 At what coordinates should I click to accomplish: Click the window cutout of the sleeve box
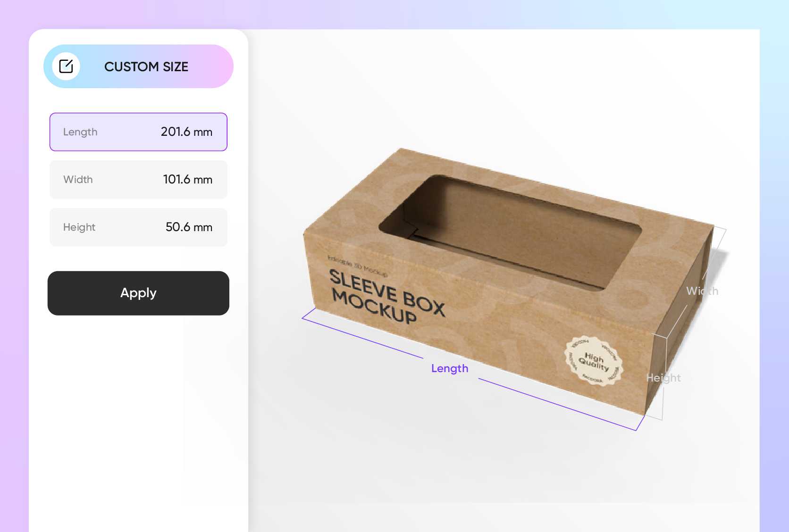point(510,231)
